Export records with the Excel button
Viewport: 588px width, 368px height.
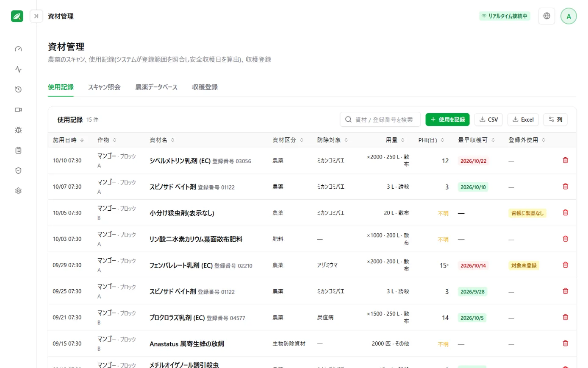[523, 120]
